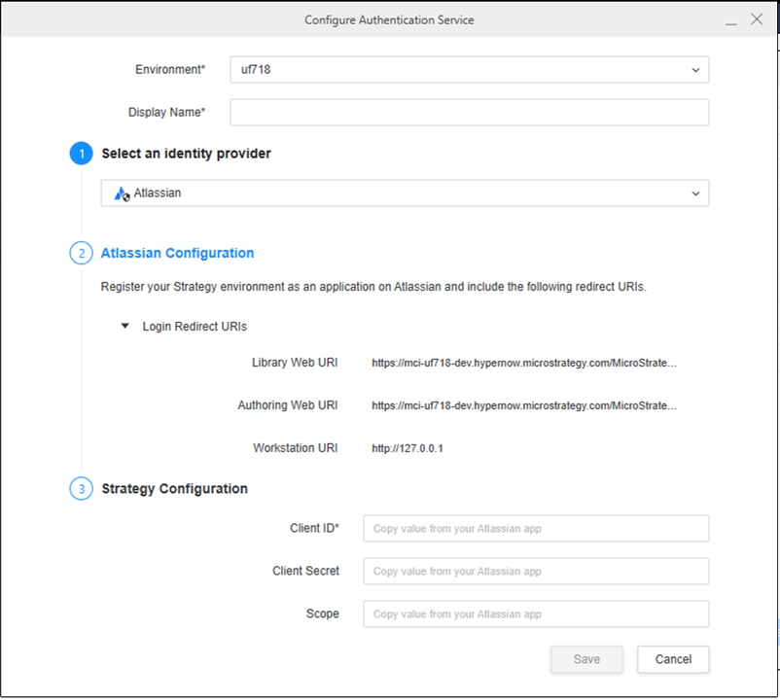
Task: Click the Strategy Configuration heading
Action: coord(175,488)
